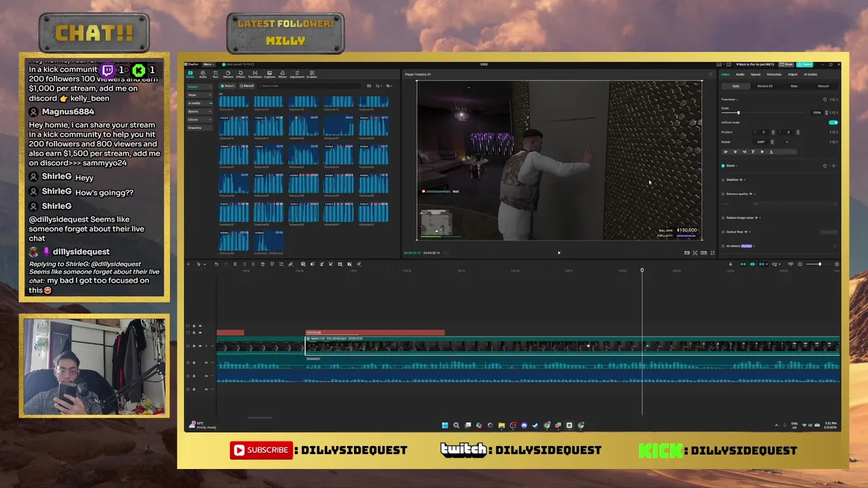Click the redo icon in timeline toolbar
The height and width of the screenshot is (488, 868).
226,264
